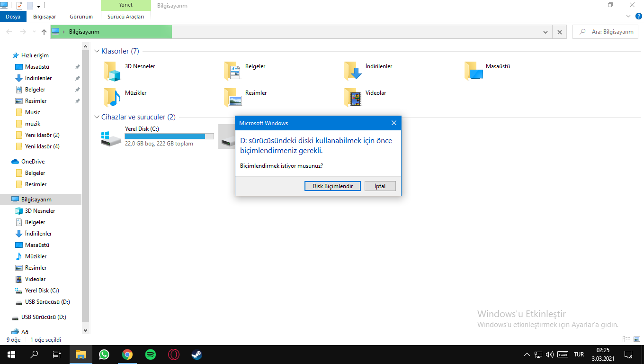The width and height of the screenshot is (644, 364).
Task: Select Hızlı erişim in the navigation pane
Action: click(x=35, y=55)
